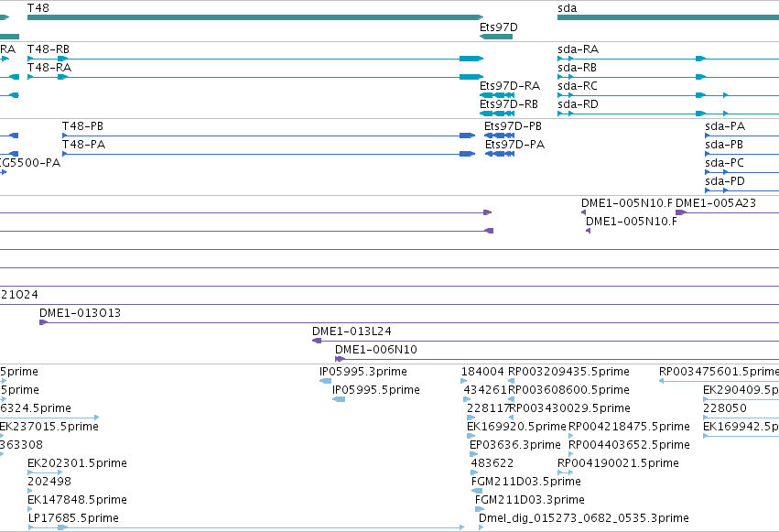Select the Ets97D-RA transcript label
This screenshot has height=532, width=779.
[510, 86]
